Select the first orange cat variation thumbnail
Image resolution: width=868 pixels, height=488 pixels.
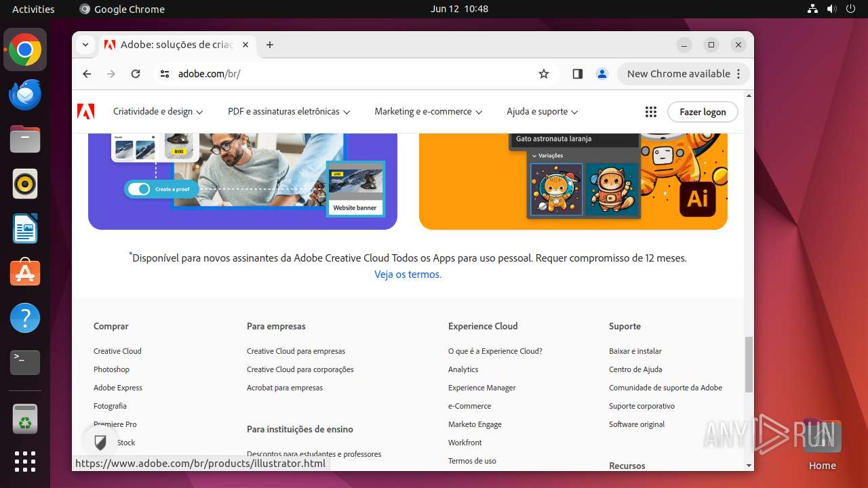click(556, 189)
